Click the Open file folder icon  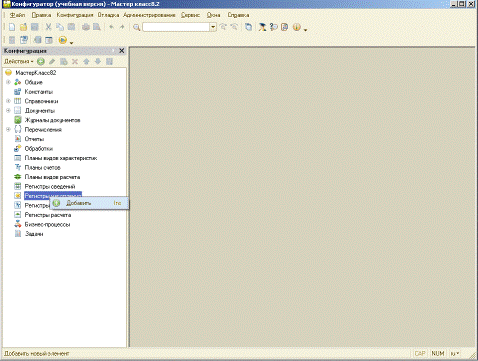23,27
